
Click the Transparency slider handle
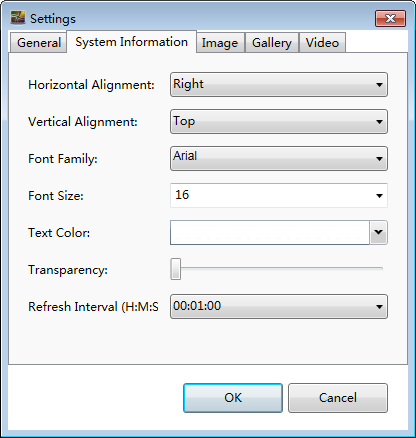point(176,269)
